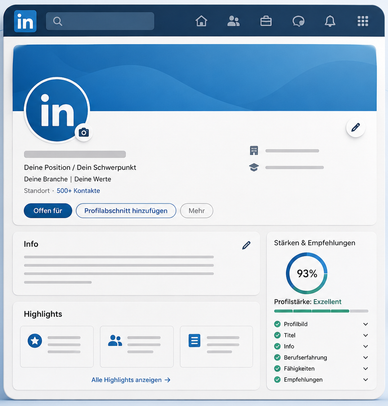Open the 500+ Kontakte link

click(x=78, y=191)
